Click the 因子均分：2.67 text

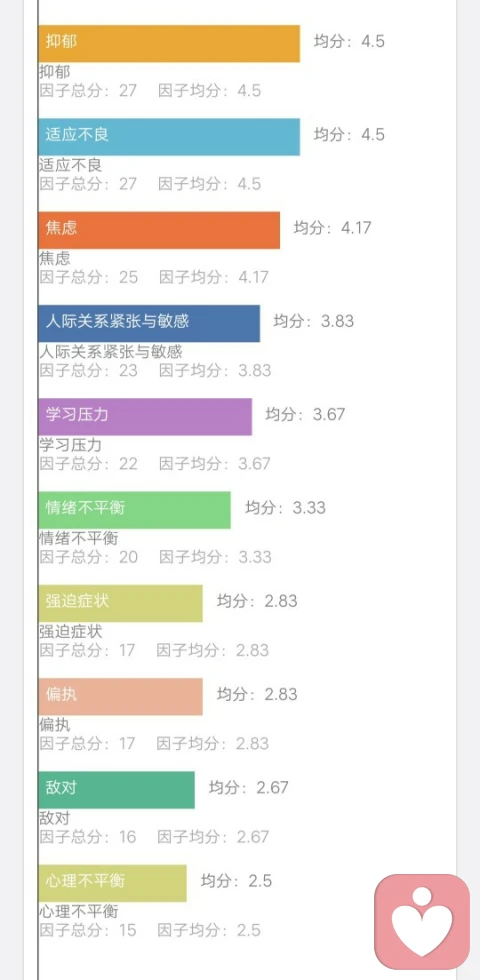(213, 837)
